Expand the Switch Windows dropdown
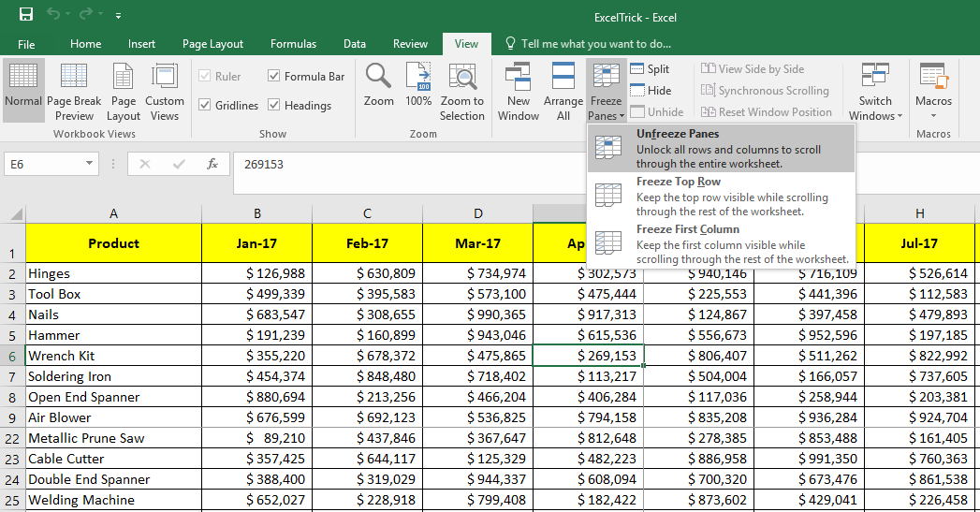 [875, 93]
